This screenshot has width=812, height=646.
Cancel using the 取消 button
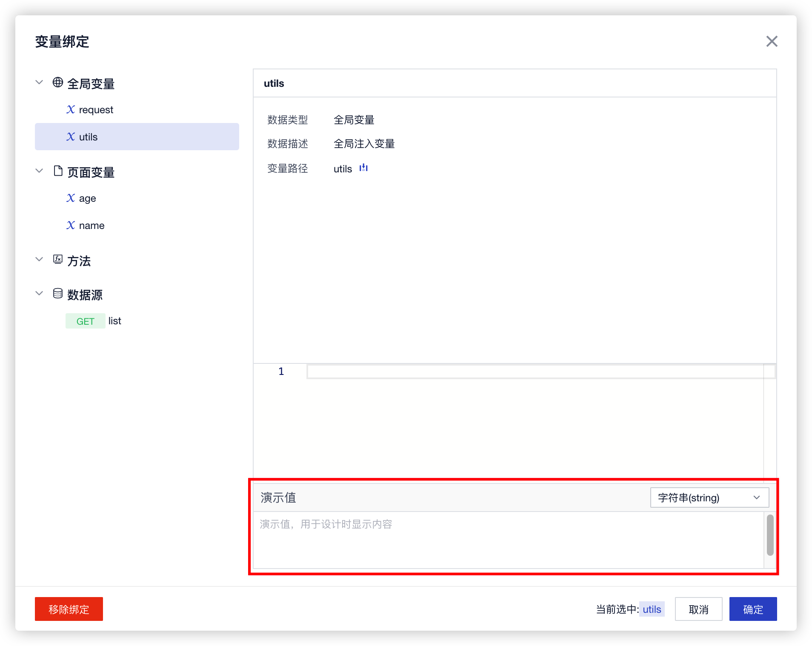pos(698,609)
